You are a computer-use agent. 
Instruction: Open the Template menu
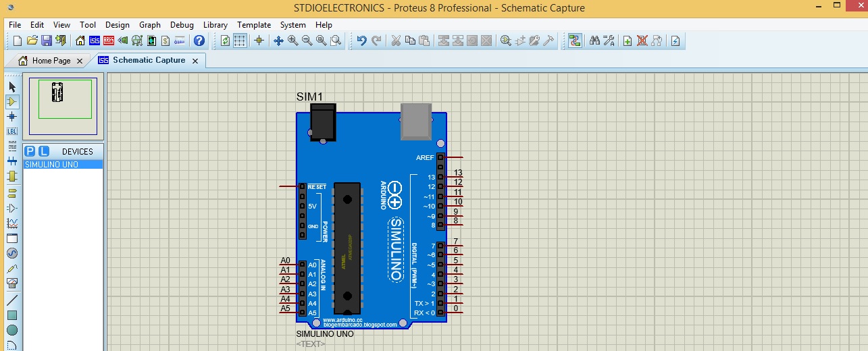254,25
